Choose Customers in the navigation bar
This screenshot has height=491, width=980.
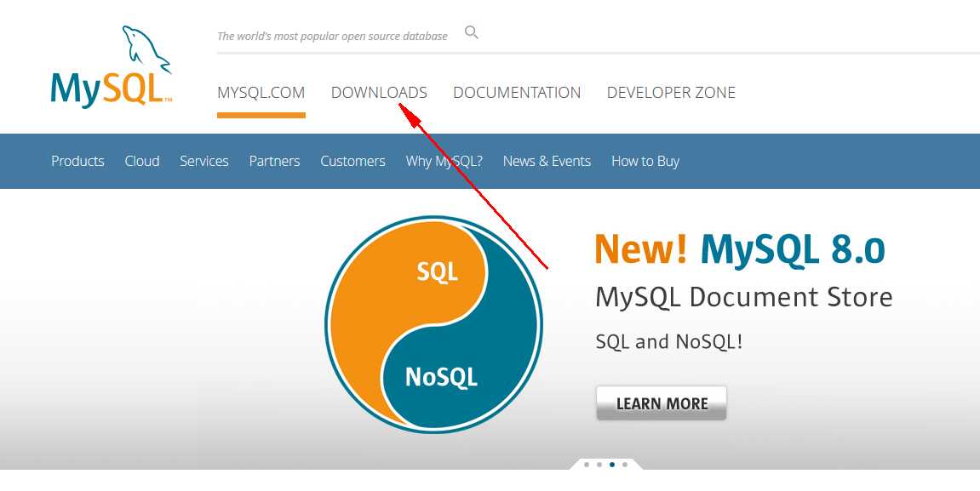pos(352,161)
